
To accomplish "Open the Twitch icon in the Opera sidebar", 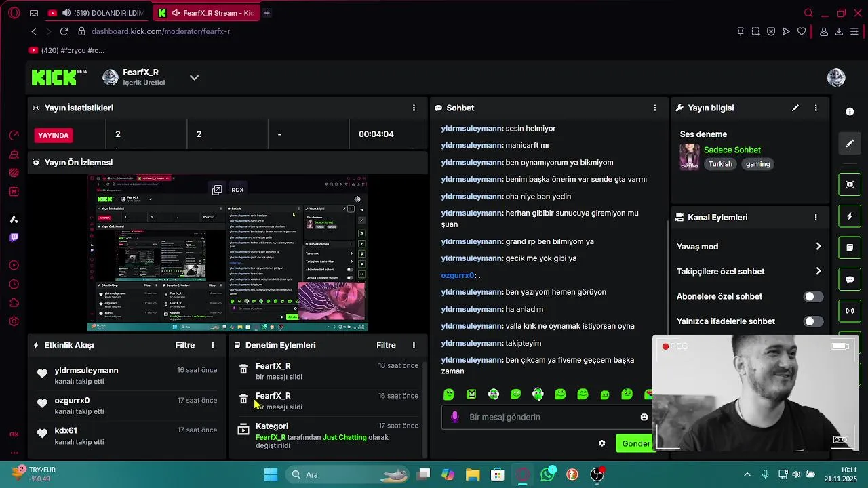I will pyautogui.click(x=14, y=237).
